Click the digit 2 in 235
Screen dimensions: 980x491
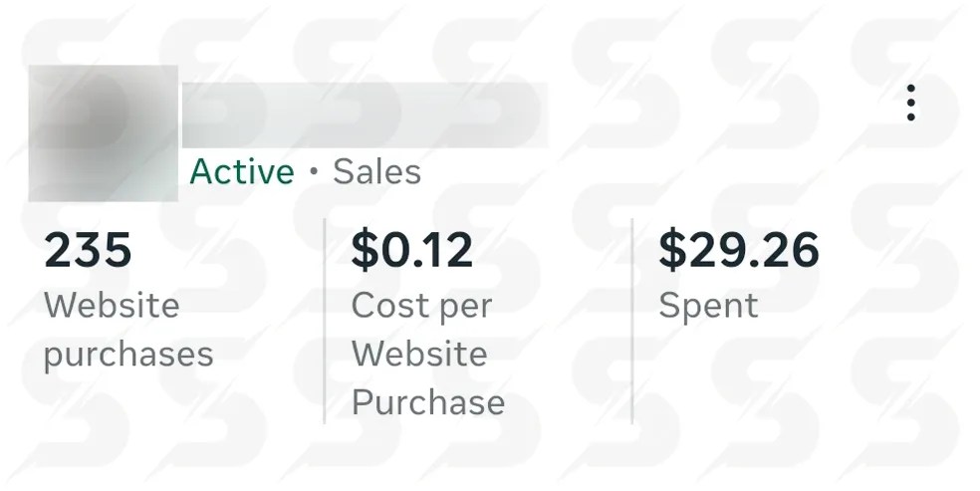coord(59,249)
